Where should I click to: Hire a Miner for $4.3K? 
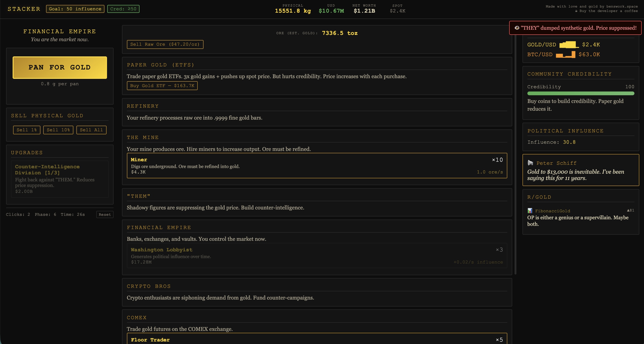pos(317,165)
